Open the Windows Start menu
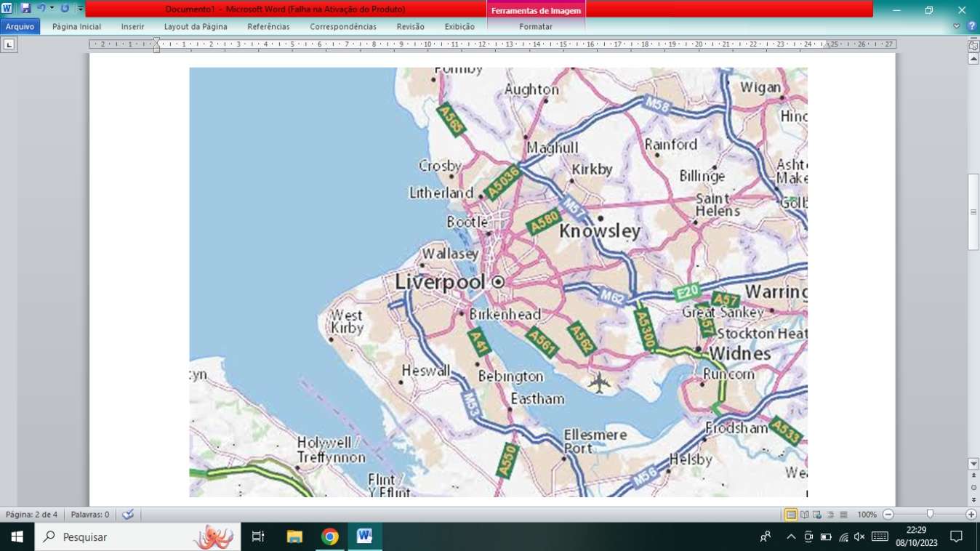980x551 pixels. coord(17,537)
